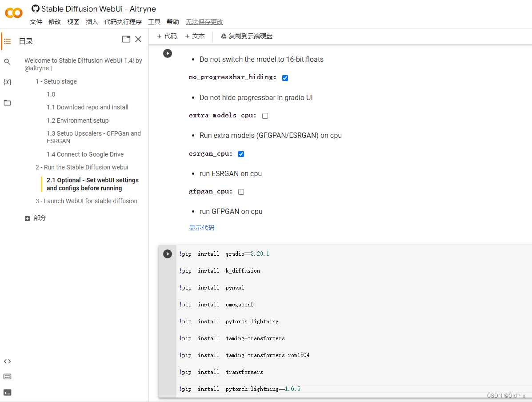The image size is (532, 402).
Task: Open the 文件 menu
Action: (x=36, y=22)
